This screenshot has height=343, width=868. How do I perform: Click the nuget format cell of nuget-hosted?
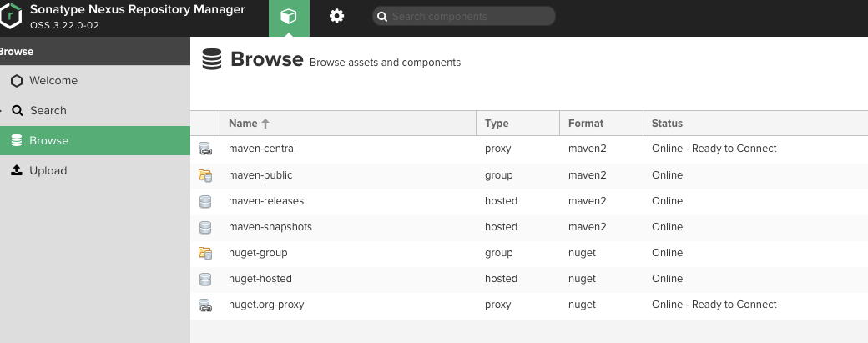click(x=582, y=278)
